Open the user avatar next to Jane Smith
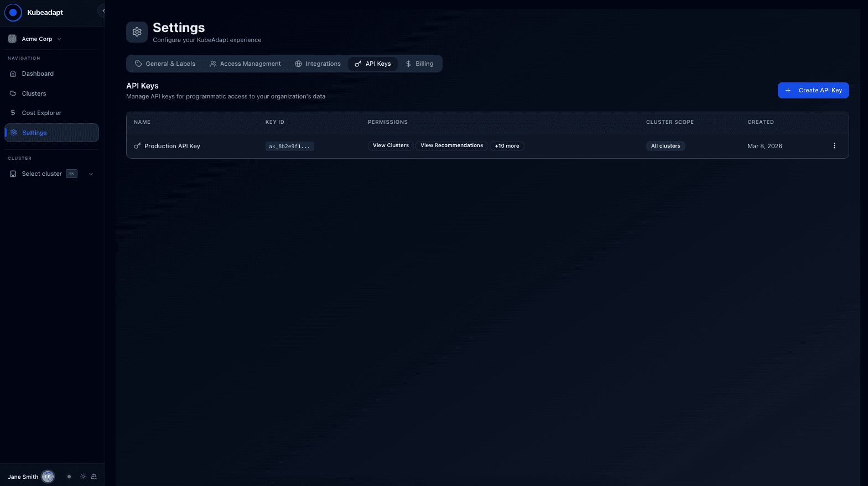 [48, 477]
